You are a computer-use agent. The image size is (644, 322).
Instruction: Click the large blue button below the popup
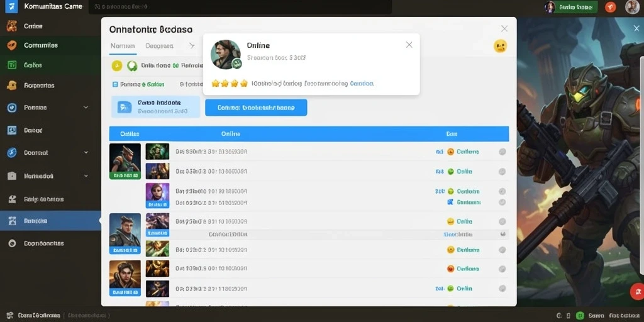[256, 108]
